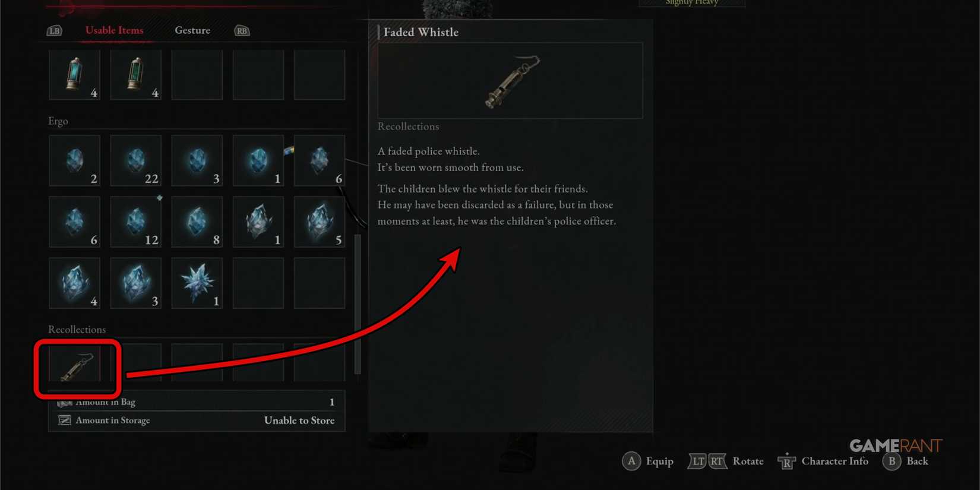Click the LB bumper icon

tap(55, 31)
